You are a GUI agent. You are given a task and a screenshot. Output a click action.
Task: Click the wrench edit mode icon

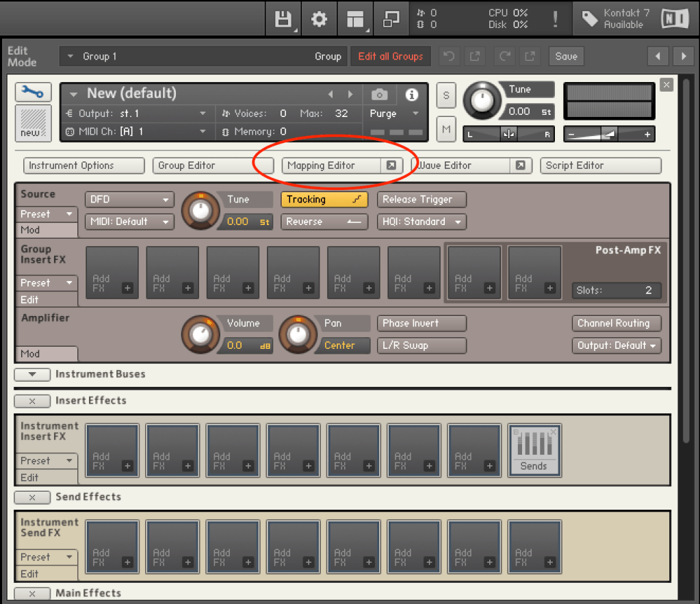coord(33,92)
